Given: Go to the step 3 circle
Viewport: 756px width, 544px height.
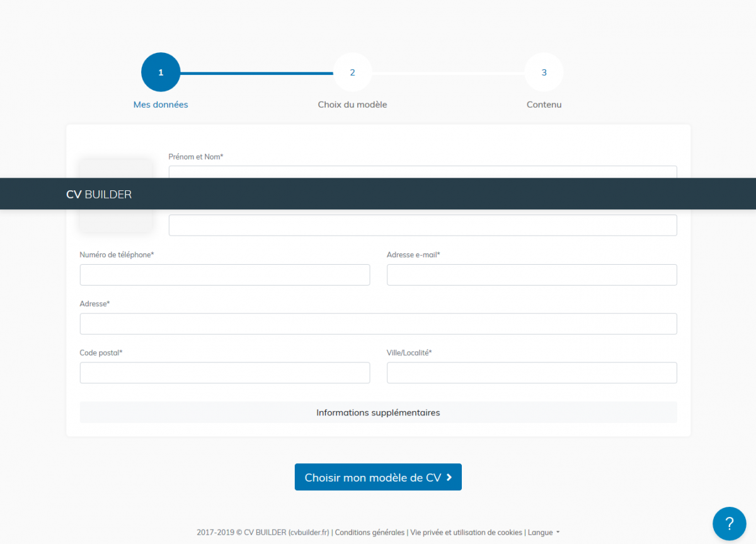Looking at the screenshot, I should pos(544,72).
